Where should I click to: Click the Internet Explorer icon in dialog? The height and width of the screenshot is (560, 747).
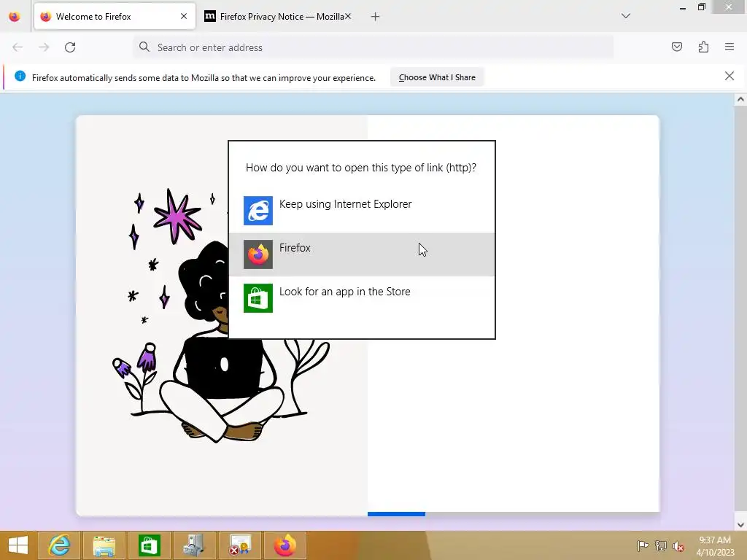258,211
